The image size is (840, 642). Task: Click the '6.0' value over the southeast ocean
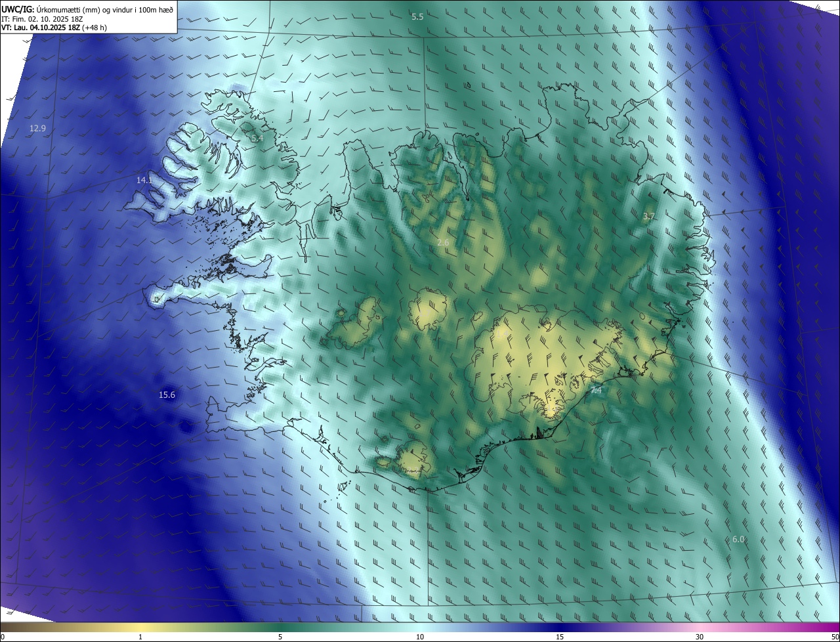pyautogui.click(x=738, y=539)
